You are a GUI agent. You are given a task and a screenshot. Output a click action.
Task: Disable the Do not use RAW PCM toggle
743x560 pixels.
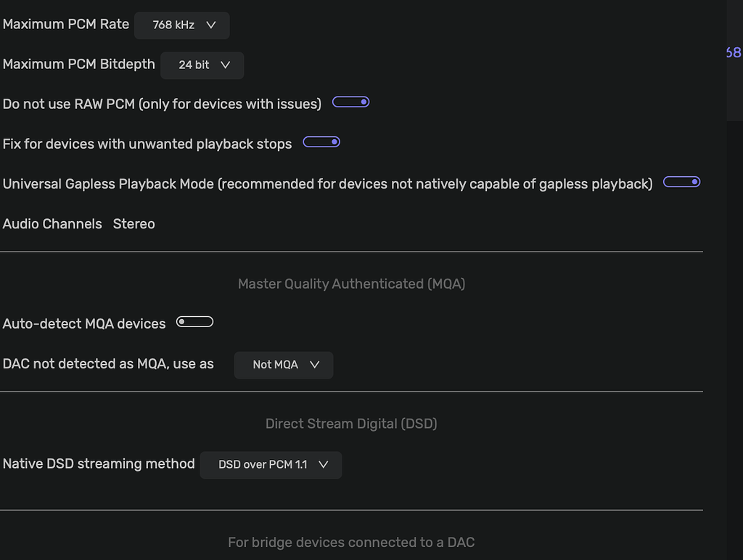coord(351,102)
